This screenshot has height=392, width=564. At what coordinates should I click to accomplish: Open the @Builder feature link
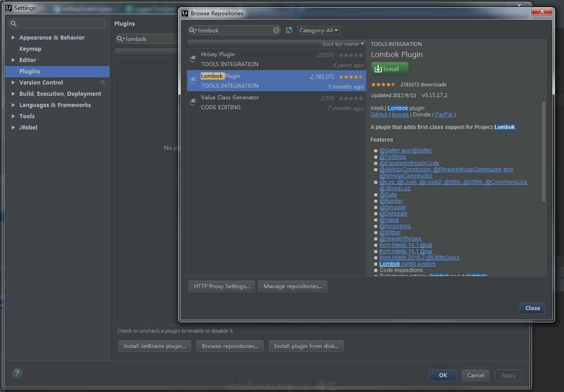[391, 201]
